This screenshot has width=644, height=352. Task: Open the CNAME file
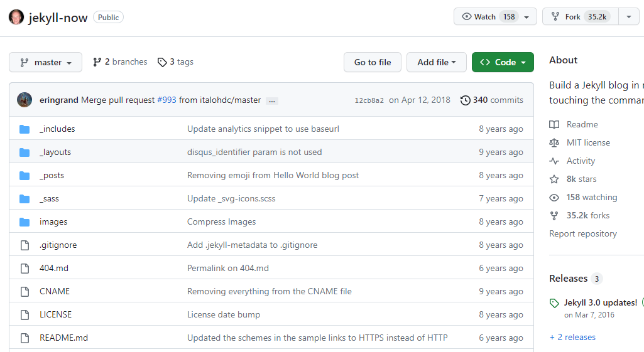click(x=55, y=291)
